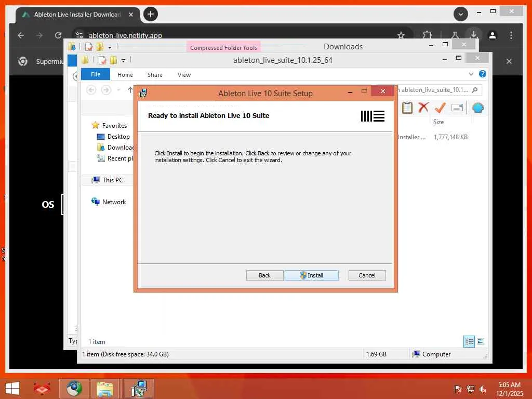
Task: Go Back in the Ableton setup wizard
Action: [x=264, y=275]
